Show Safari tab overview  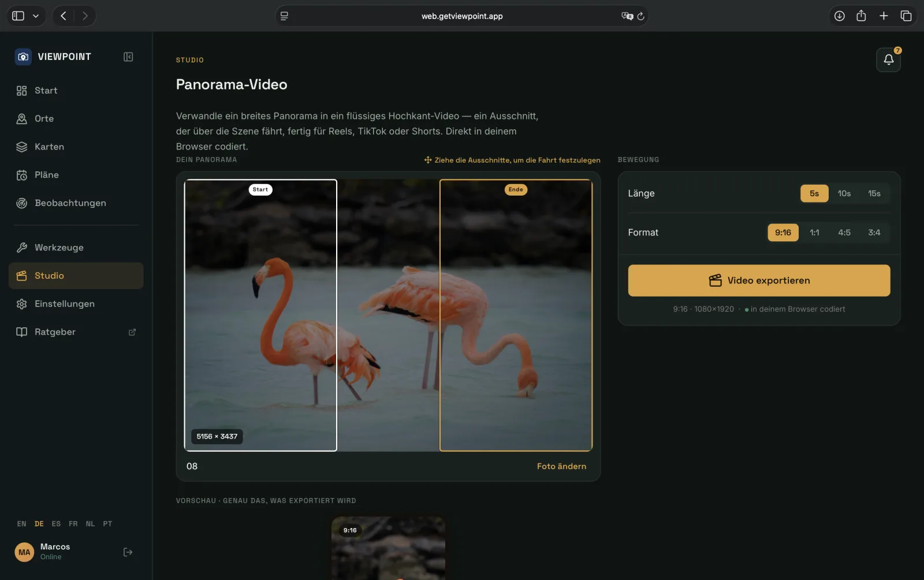pos(906,16)
